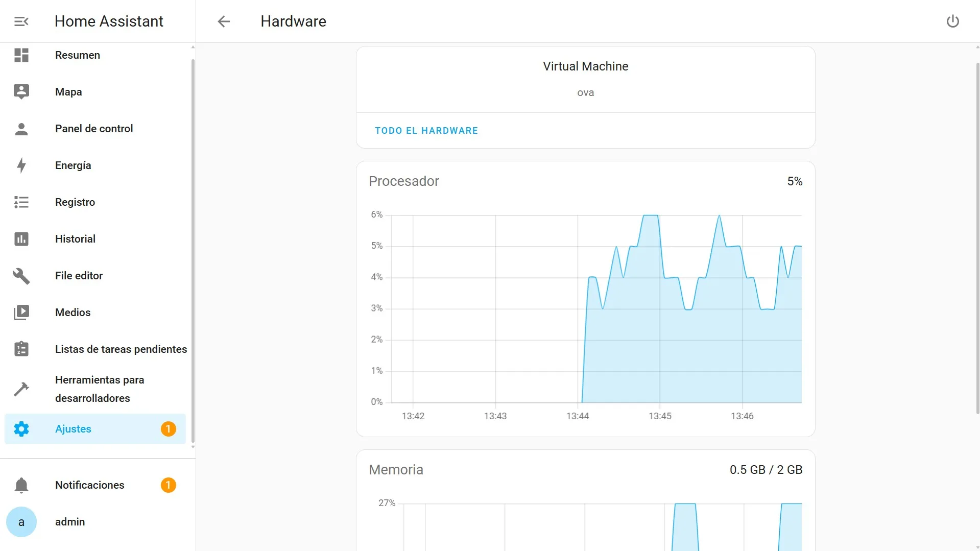This screenshot has width=980, height=551.
Task: Click the 0% axis label on Procesador chart
Action: click(x=377, y=402)
